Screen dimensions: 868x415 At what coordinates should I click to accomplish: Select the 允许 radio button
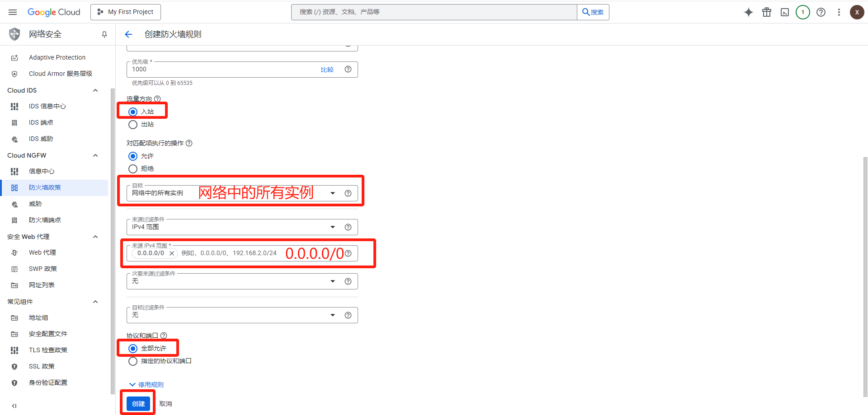tap(133, 156)
